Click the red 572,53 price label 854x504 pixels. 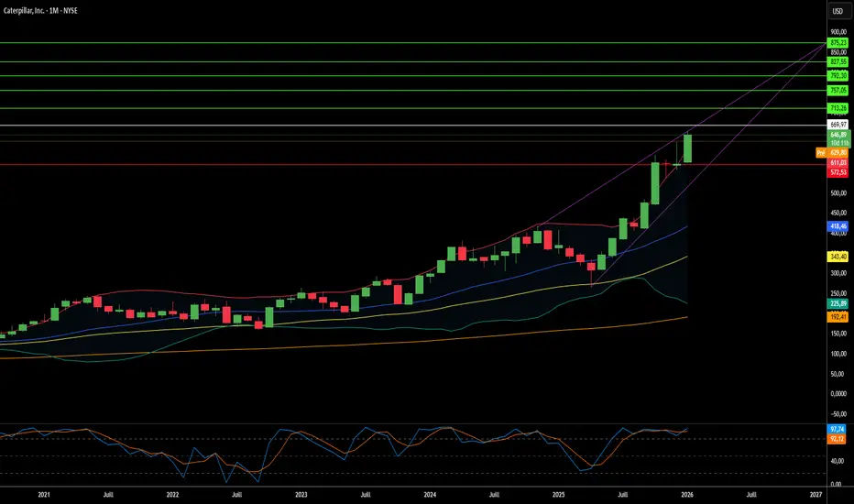pyautogui.click(x=838, y=171)
